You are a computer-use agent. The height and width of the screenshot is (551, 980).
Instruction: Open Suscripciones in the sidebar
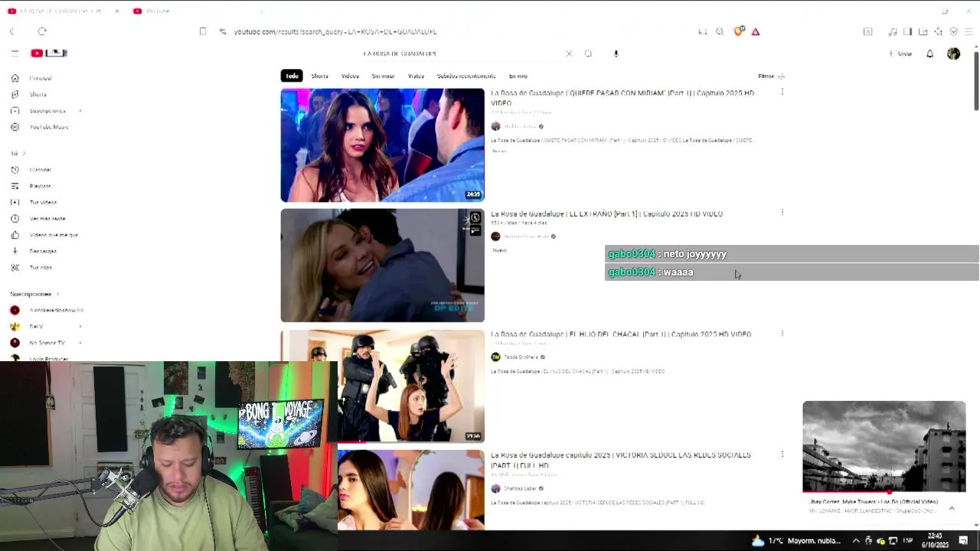(46, 110)
